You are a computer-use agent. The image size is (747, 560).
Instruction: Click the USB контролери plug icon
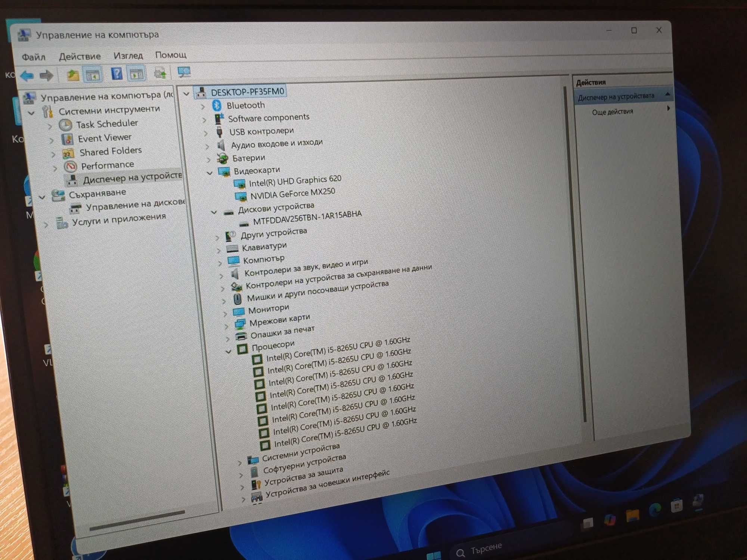[220, 132]
